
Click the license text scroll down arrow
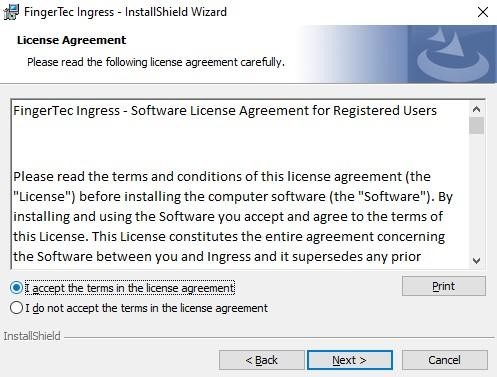(476, 260)
